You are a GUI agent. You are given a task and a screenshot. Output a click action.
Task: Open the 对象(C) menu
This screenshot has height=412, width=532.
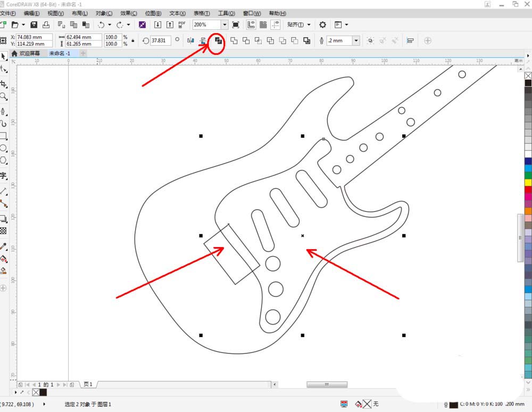(x=104, y=13)
